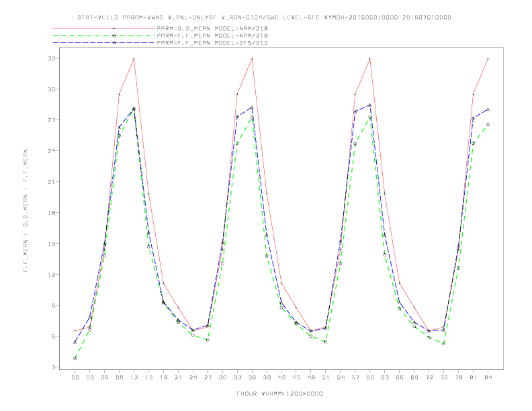Click x-axis forecast hour label 03
This screenshot has width=532, height=411.
(x=89, y=377)
